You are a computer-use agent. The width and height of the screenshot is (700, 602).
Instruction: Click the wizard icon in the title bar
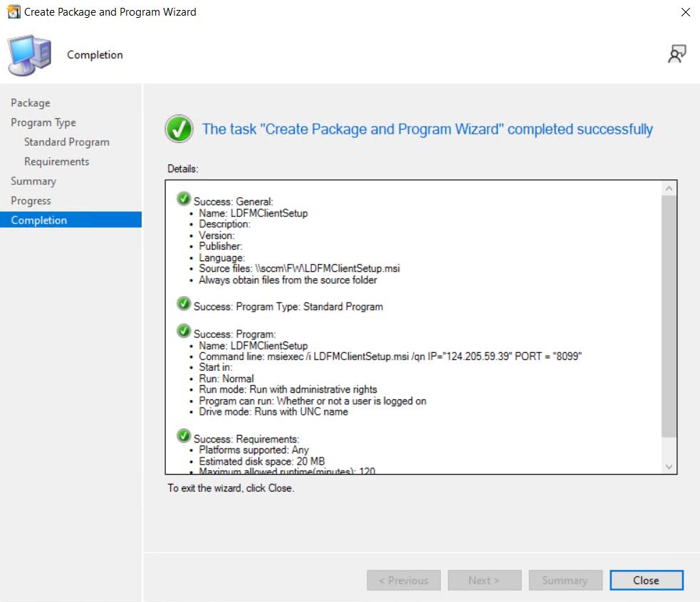tap(13, 12)
